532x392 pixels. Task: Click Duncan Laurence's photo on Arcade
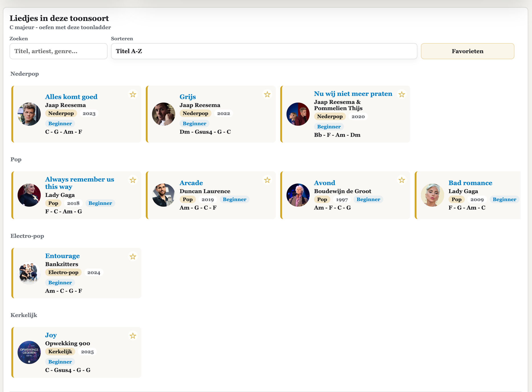point(164,195)
